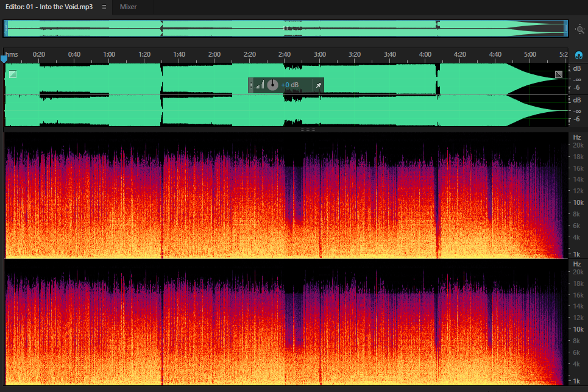Click the dB label of upper waveform channel
Screen dimensions: 588x392
pos(577,68)
